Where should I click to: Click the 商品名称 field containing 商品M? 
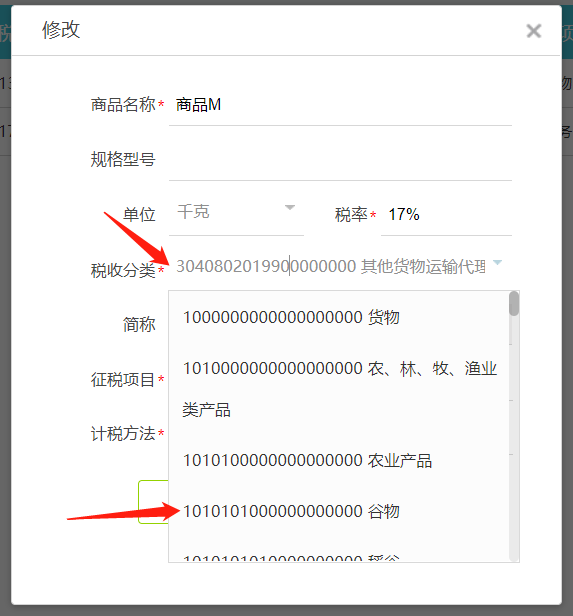[x=340, y=105]
